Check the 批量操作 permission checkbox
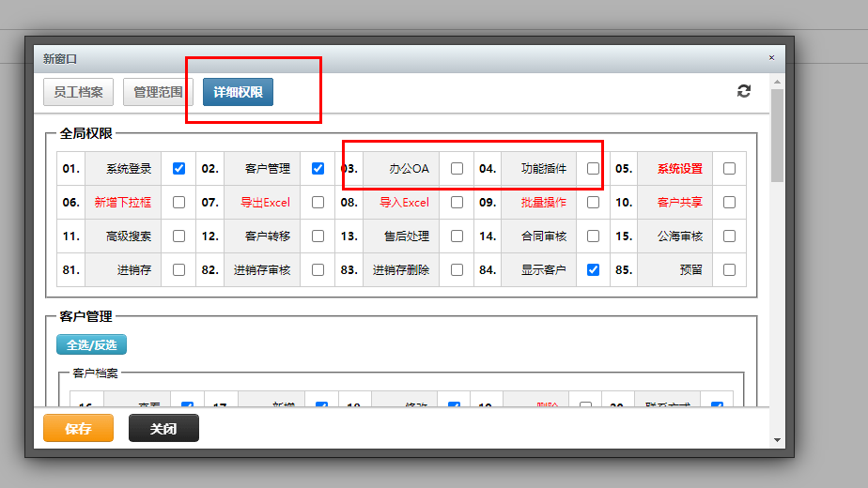This screenshot has height=488, width=868. (x=593, y=203)
